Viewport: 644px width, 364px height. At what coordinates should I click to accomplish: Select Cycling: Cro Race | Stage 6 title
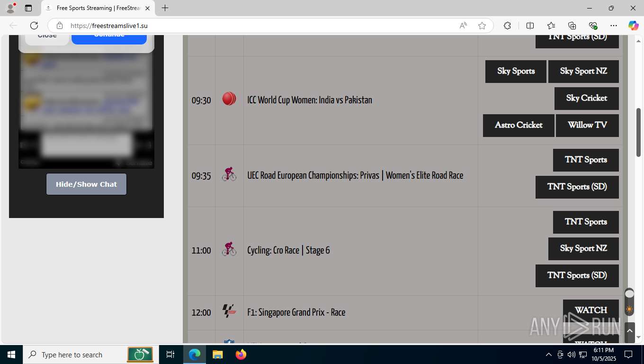click(288, 250)
